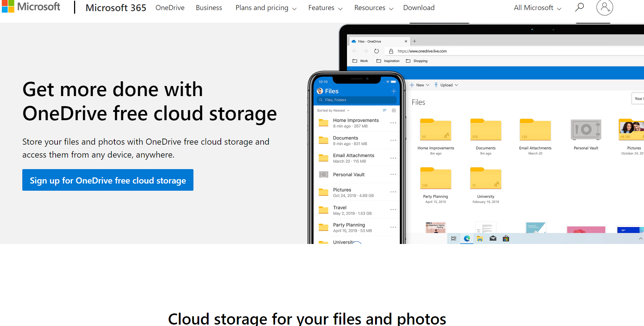644x326 pixels.
Task: Open Home Improvements folder in laptop grid
Action: tap(436, 130)
